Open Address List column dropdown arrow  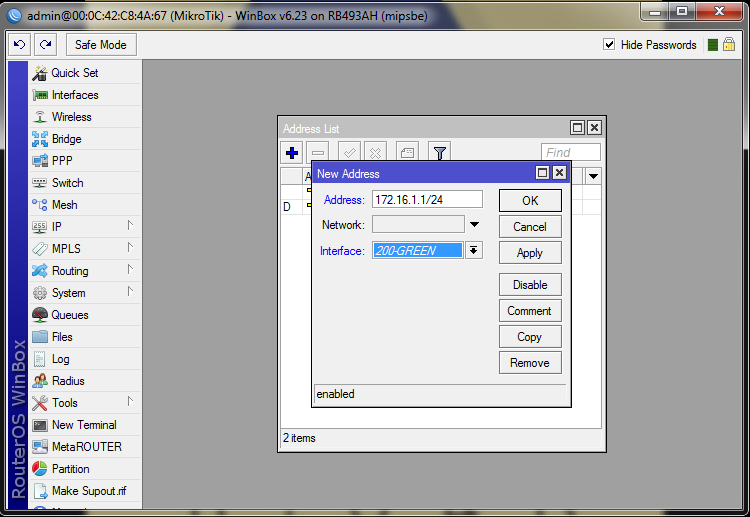pyautogui.click(x=593, y=176)
